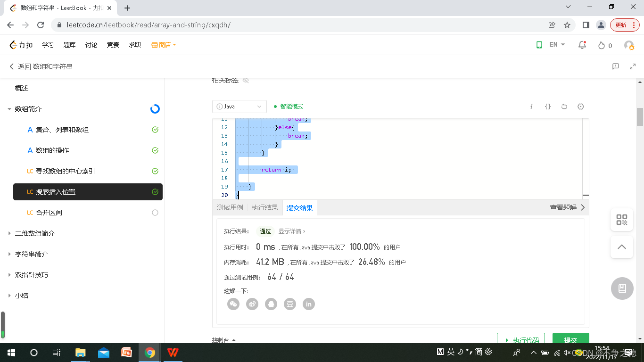Click completion circle for 合并区间
Viewport: 644px width, 362px height.
(x=155, y=213)
